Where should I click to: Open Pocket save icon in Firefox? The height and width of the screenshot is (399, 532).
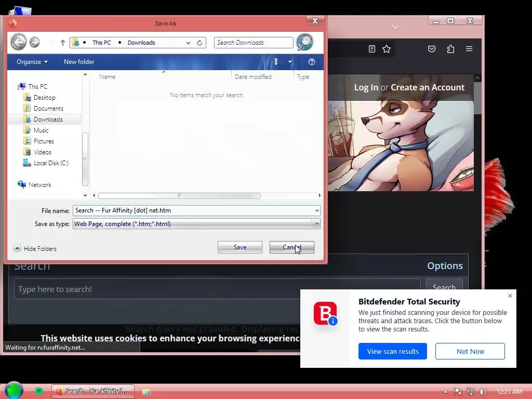coord(432,49)
